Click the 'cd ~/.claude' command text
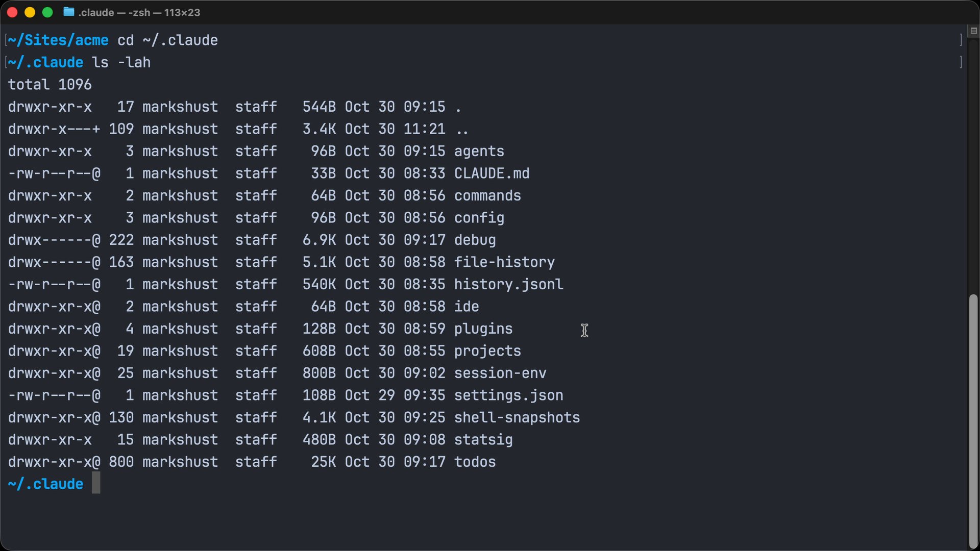 point(167,40)
